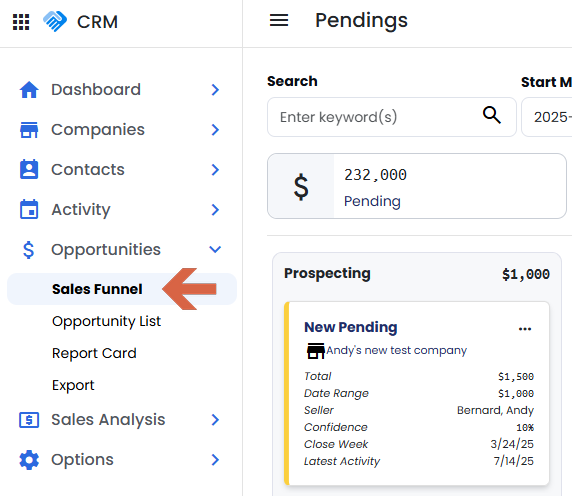Click the company store icon on New Pending card

(316, 351)
